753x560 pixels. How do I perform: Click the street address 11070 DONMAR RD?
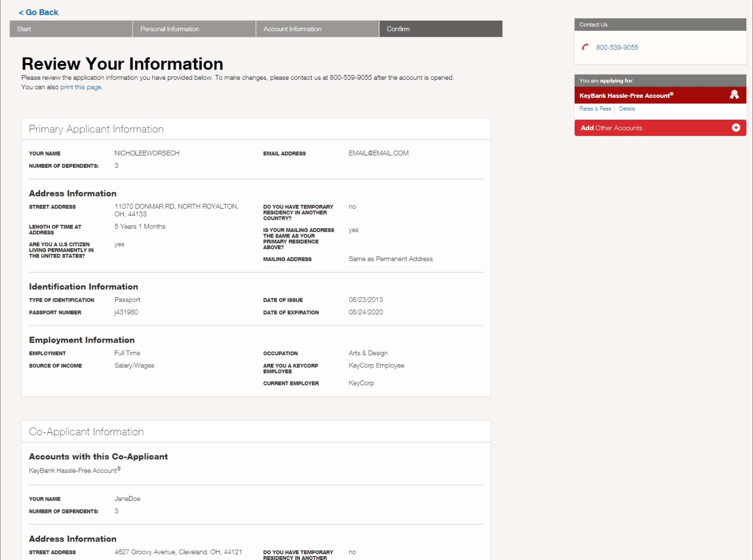[x=177, y=210]
